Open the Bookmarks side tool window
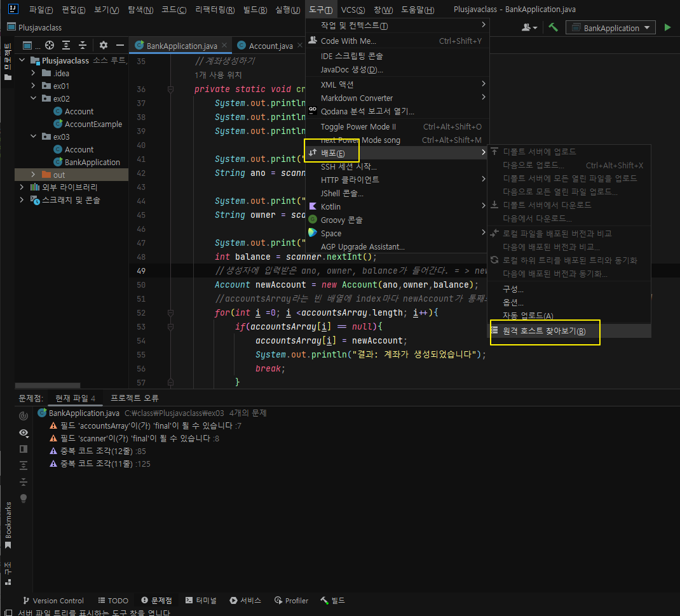The image size is (680, 616). 8,525
